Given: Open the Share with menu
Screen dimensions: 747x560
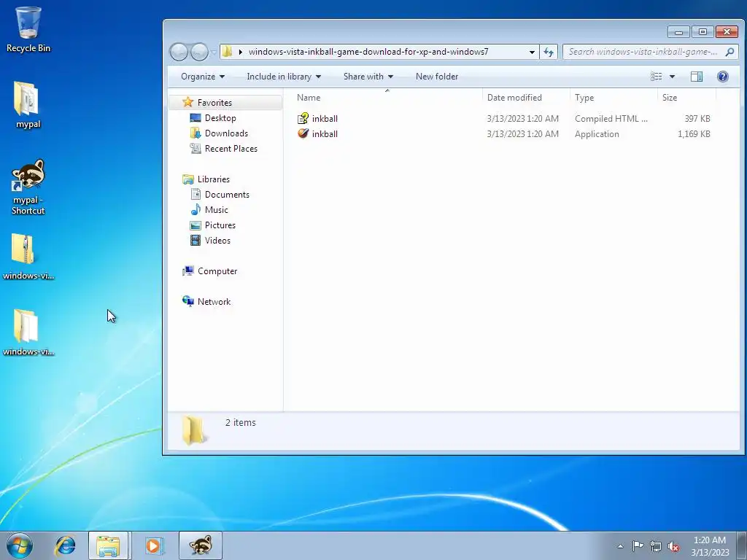Looking at the screenshot, I should coord(368,77).
